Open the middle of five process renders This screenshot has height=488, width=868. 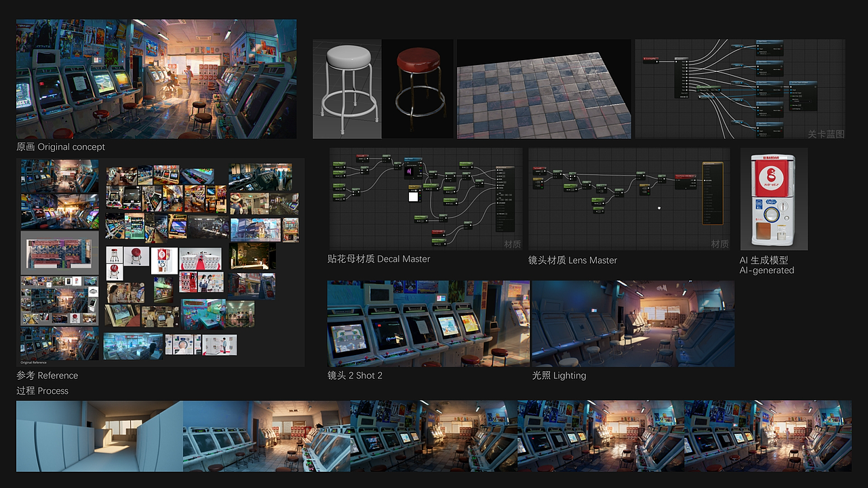(434, 436)
